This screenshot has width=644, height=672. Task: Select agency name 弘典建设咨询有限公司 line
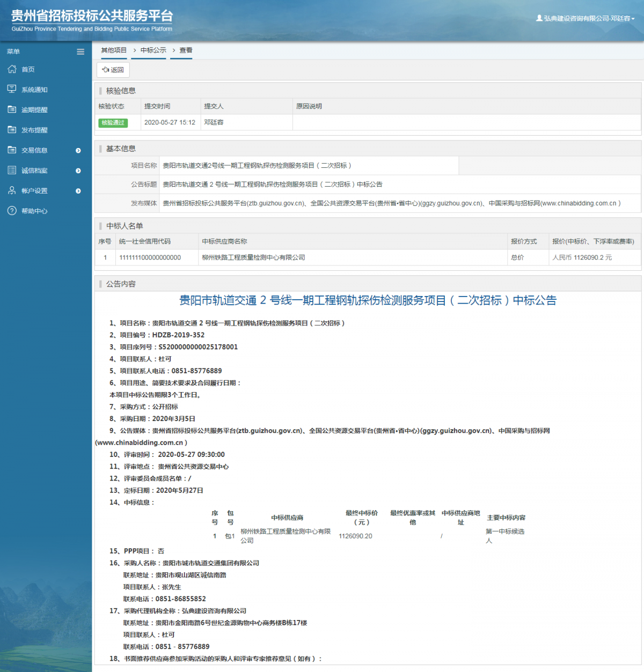coord(178,611)
